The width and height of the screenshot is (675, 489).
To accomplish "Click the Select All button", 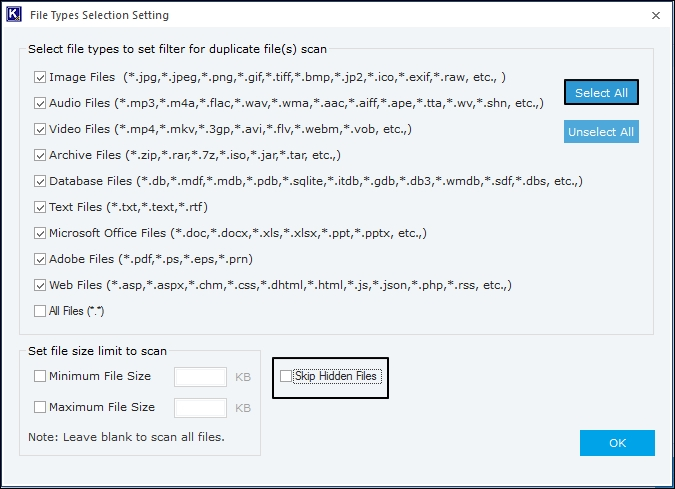I will pos(601,93).
